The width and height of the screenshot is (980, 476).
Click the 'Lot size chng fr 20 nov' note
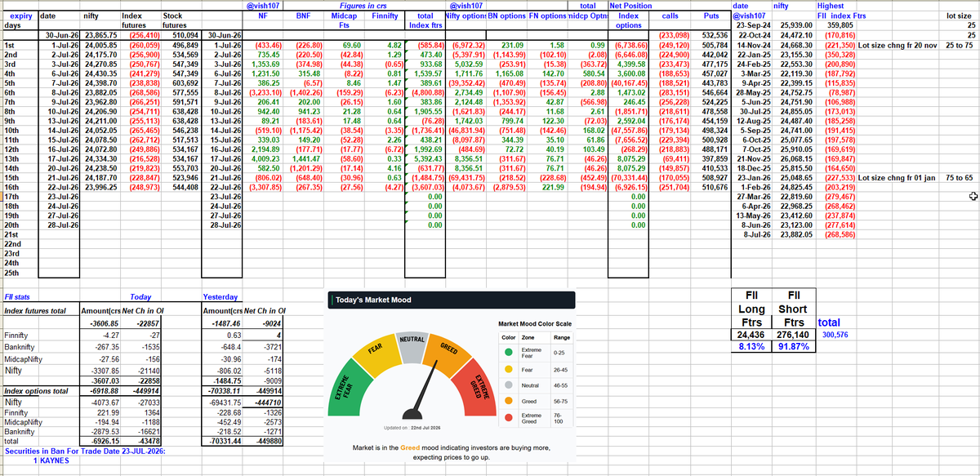click(x=898, y=45)
